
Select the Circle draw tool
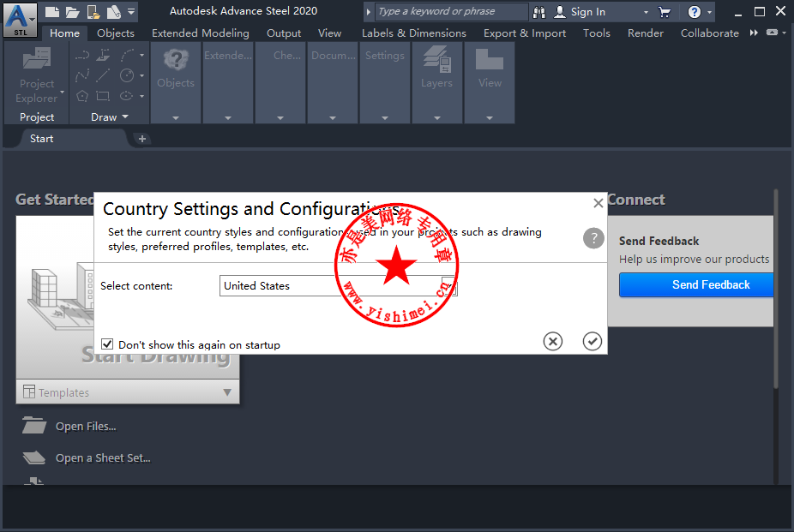pos(127,75)
